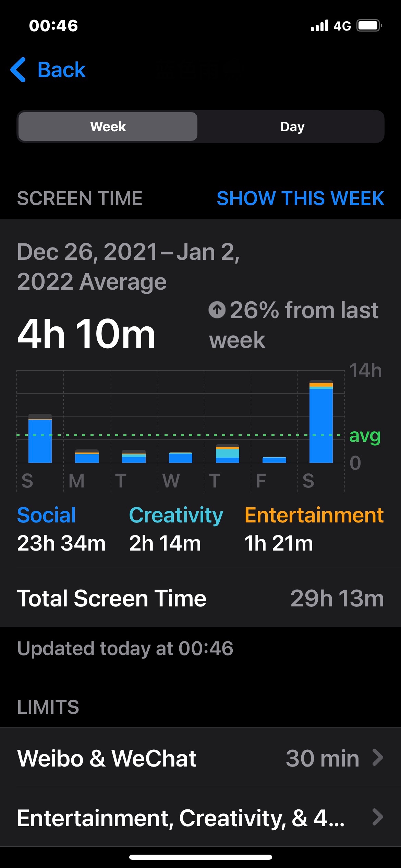Switch to the Day view
Image resolution: width=401 pixels, height=868 pixels.
[x=292, y=126]
